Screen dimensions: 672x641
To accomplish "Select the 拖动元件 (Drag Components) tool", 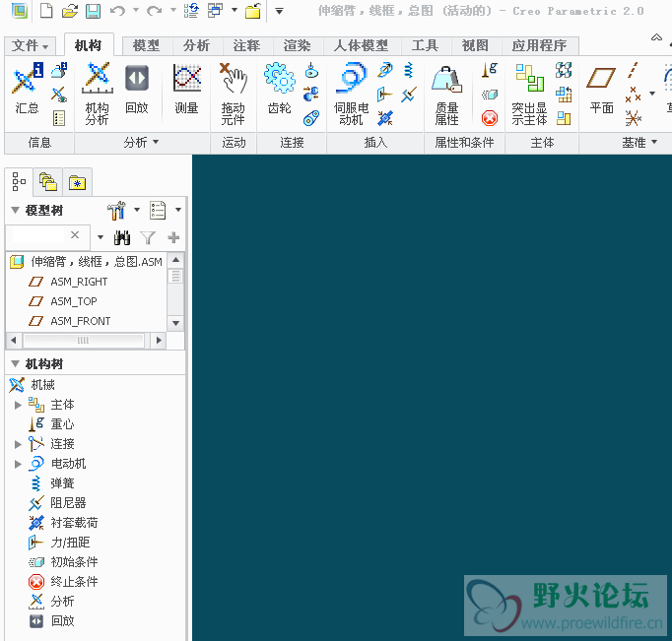I will tap(233, 95).
